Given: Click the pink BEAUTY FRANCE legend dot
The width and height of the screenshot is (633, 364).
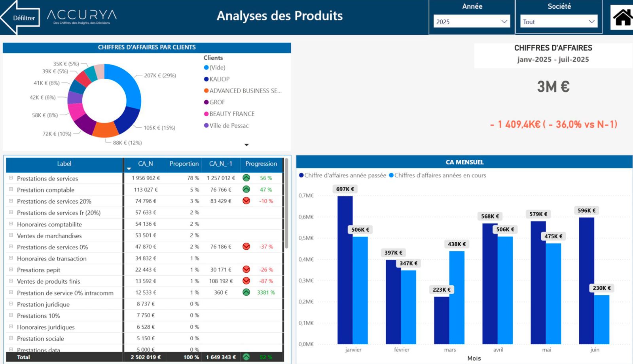Looking at the screenshot, I should tap(207, 114).
